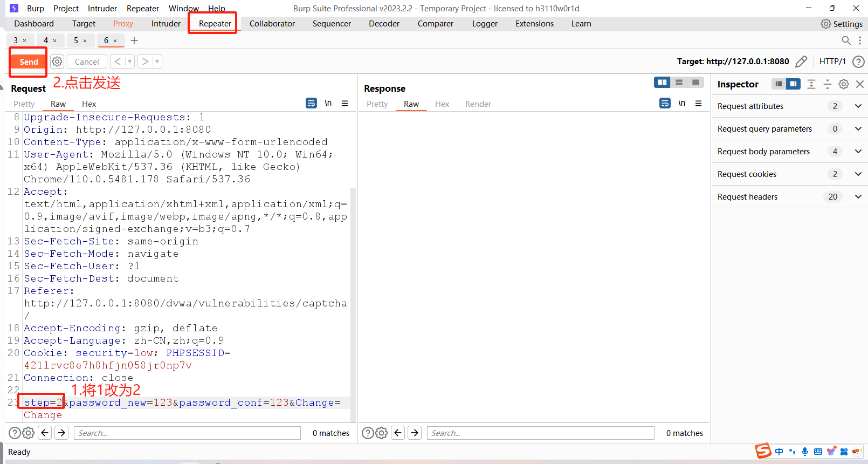Click the Request editor vertical scrollbar

[353, 305]
